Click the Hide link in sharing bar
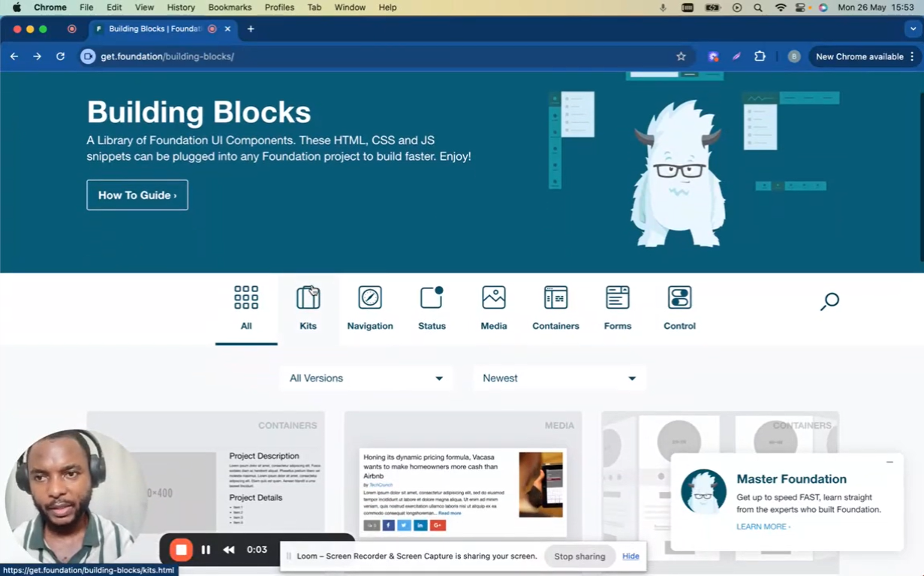This screenshot has height=576, width=924. pyautogui.click(x=631, y=556)
